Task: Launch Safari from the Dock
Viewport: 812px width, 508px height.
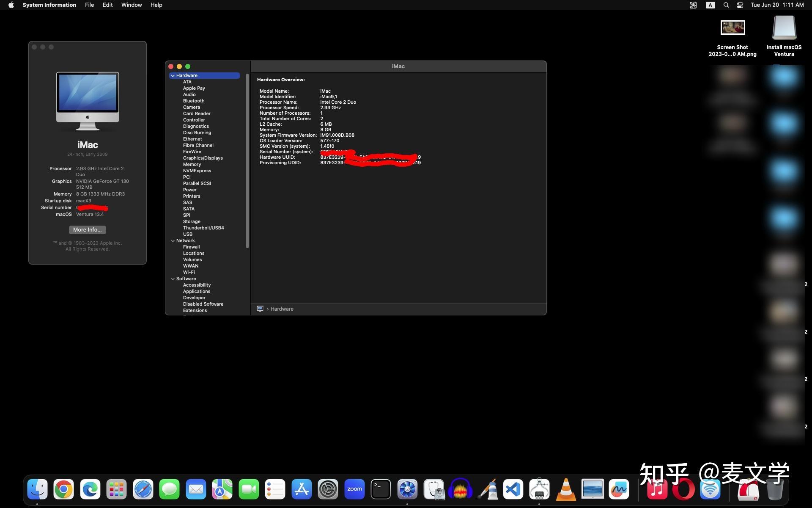Action: [143, 489]
